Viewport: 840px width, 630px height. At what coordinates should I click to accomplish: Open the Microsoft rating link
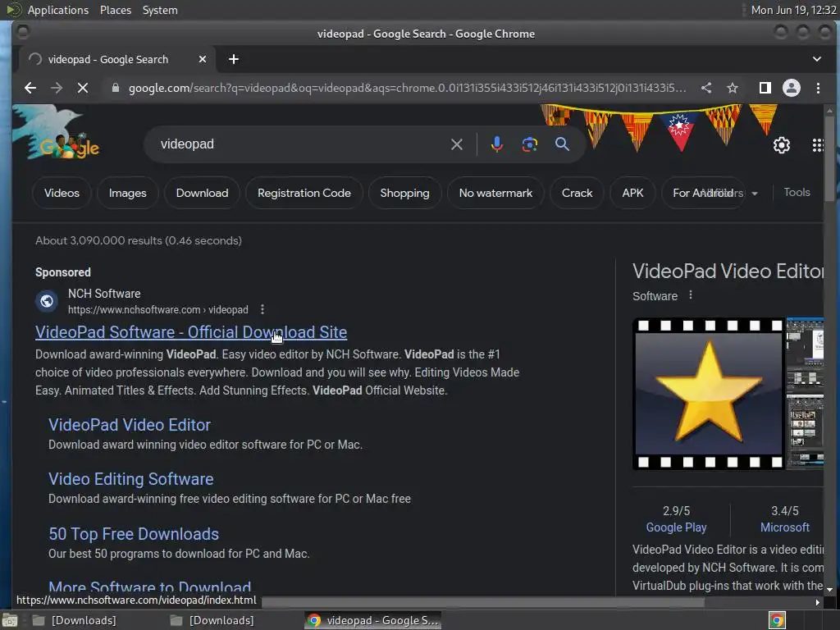pyautogui.click(x=785, y=527)
